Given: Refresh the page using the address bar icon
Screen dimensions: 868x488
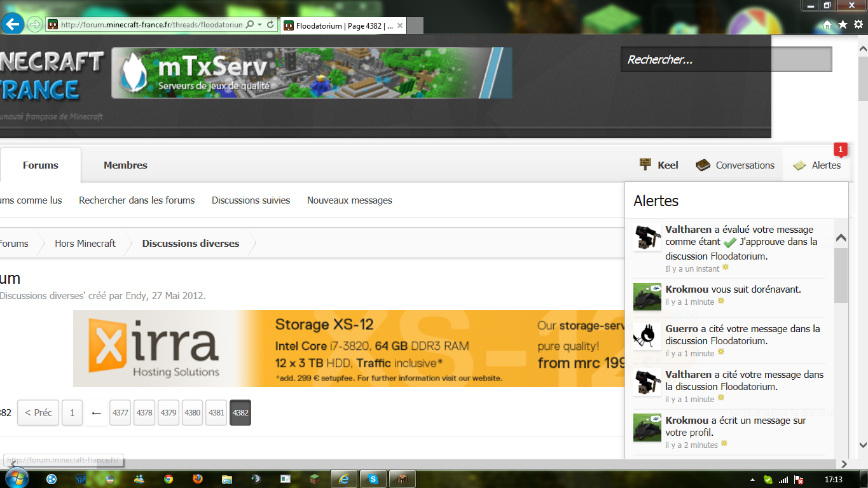Looking at the screenshot, I should [271, 25].
